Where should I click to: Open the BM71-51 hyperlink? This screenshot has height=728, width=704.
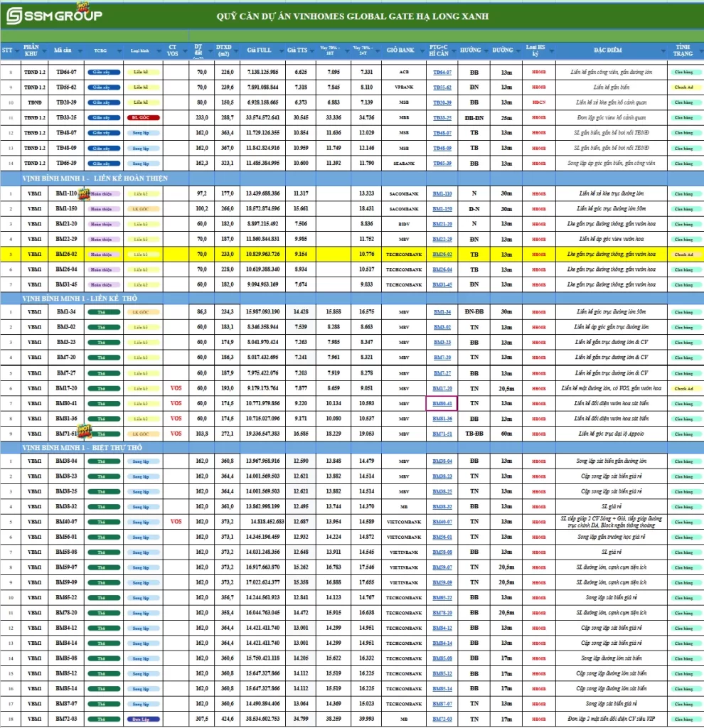tap(442, 434)
